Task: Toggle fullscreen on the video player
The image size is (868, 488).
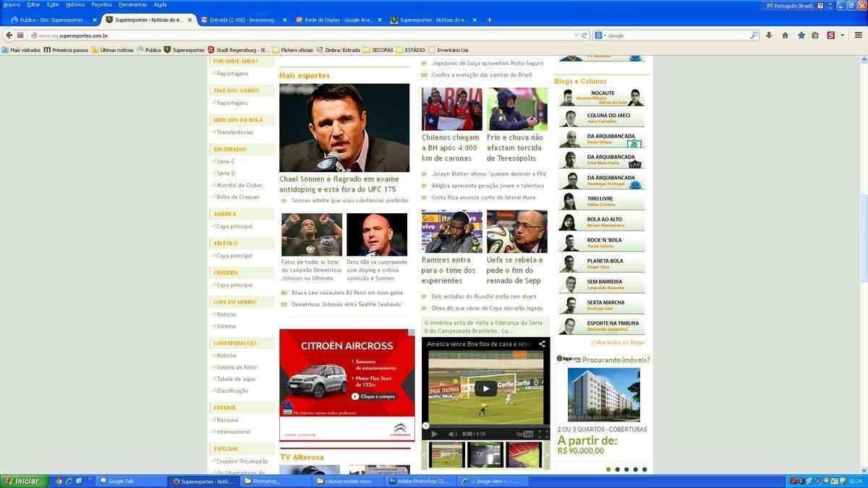Action: tap(542, 434)
